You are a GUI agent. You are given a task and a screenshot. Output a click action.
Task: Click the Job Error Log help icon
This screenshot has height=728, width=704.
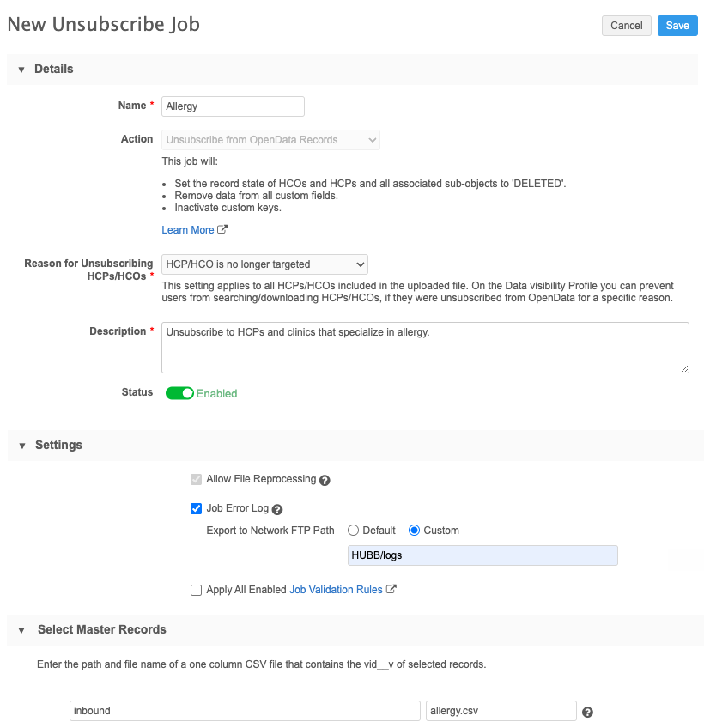277,510
